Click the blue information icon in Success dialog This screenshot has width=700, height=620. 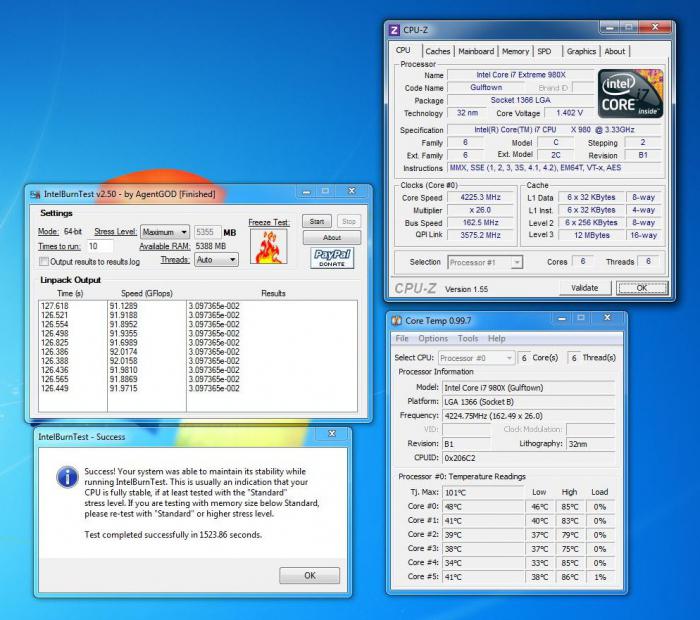[x=67, y=476]
